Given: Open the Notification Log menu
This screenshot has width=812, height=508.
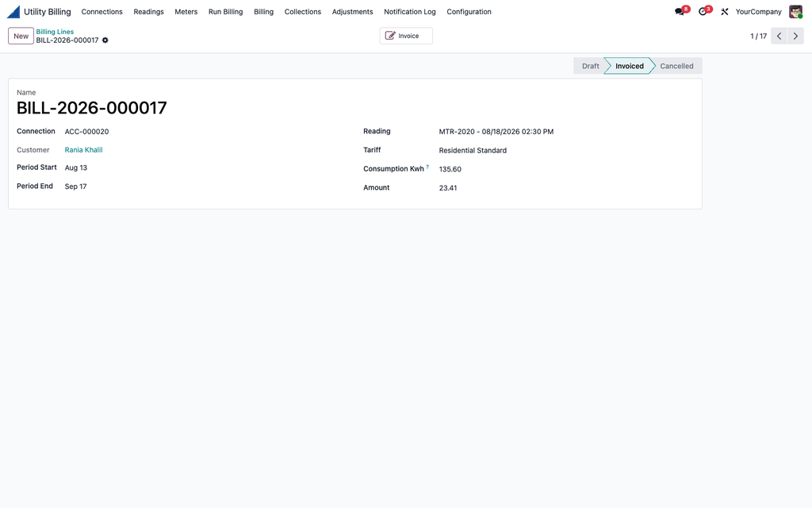Looking at the screenshot, I should point(410,11).
